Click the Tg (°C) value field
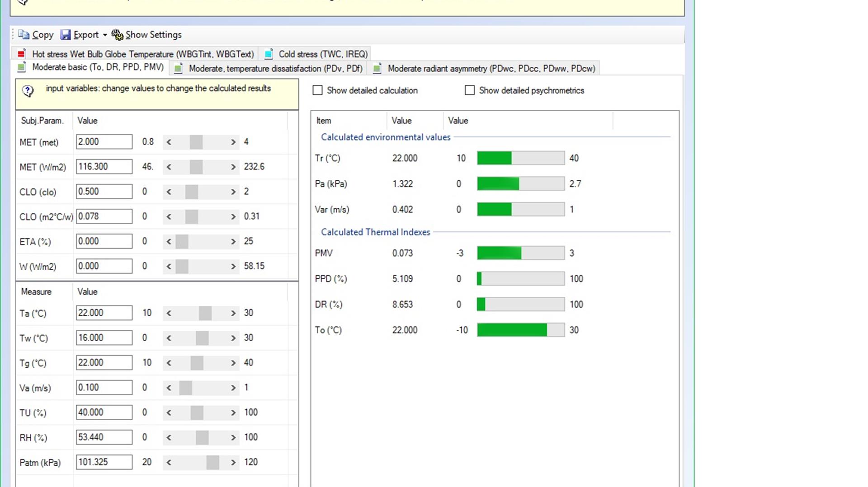The width and height of the screenshot is (868, 487). click(x=104, y=363)
